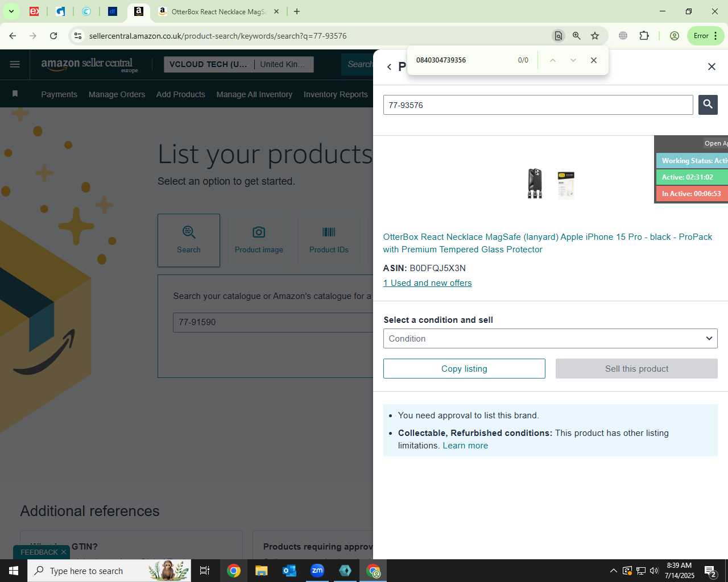Select the Product image option tile
The height and width of the screenshot is (582, 728).
pos(259,240)
